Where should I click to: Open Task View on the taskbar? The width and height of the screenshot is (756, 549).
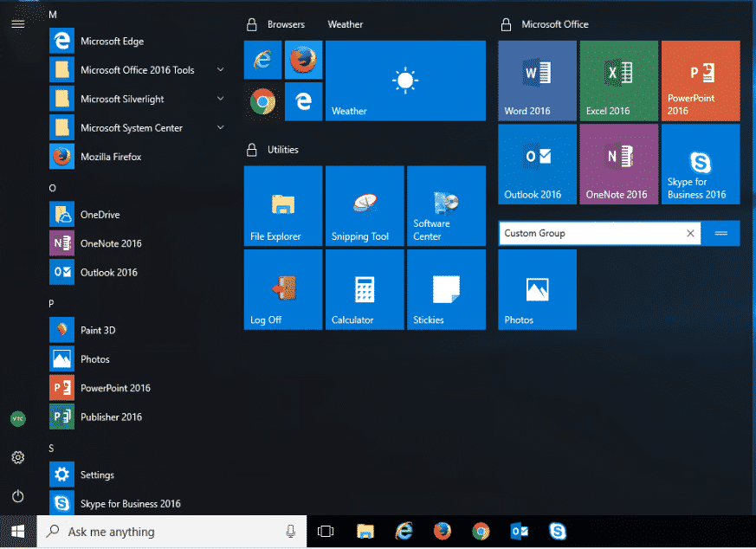326,532
